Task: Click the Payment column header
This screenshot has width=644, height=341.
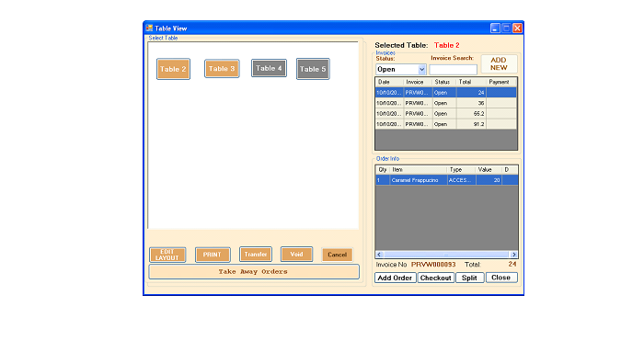Action: tap(501, 82)
